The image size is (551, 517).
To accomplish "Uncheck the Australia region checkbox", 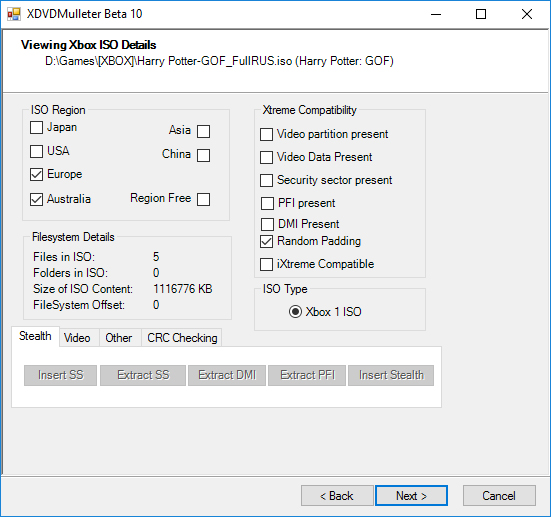I will (x=37, y=199).
